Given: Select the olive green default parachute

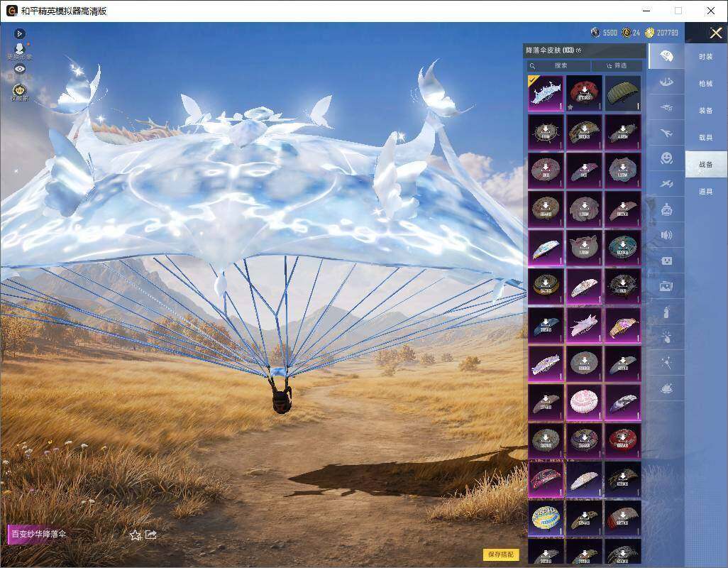Looking at the screenshot, I should (x=623, y=93).
